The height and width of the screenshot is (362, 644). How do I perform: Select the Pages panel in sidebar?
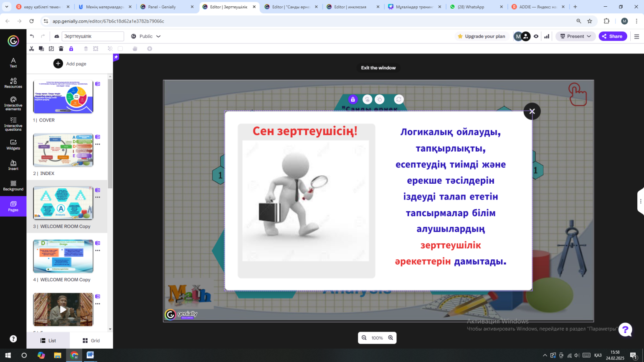13,206
